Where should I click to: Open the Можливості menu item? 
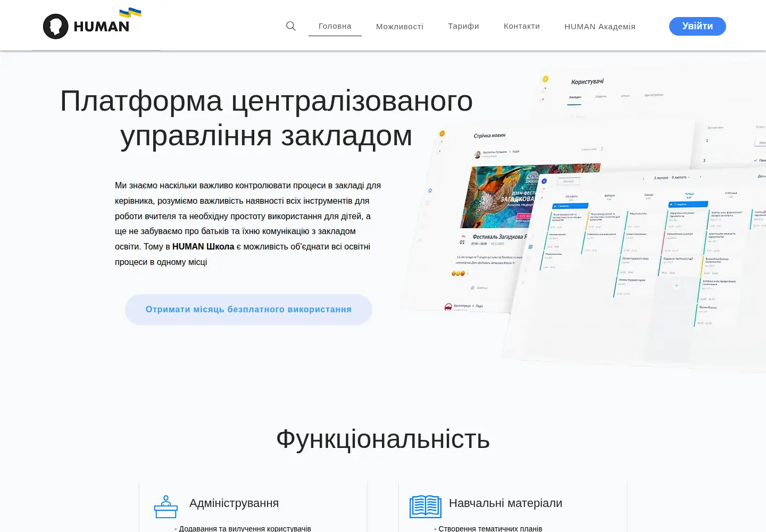coord(399,27)
